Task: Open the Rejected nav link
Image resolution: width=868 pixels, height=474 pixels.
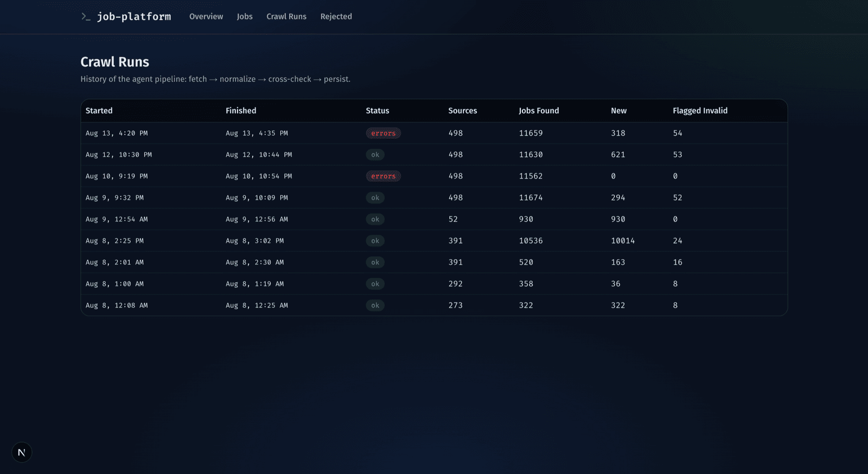Action: [x=336, y=17]
